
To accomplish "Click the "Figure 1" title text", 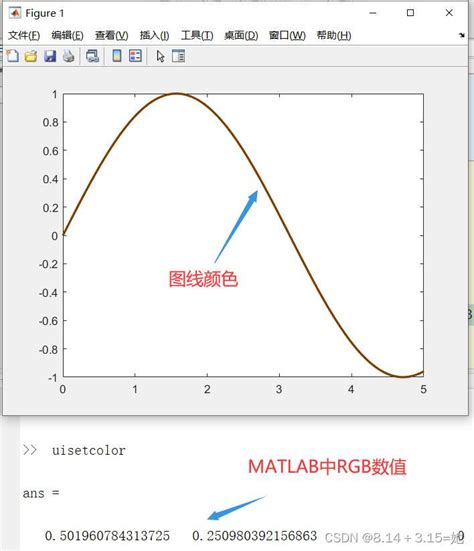I will tap(45, 13).
